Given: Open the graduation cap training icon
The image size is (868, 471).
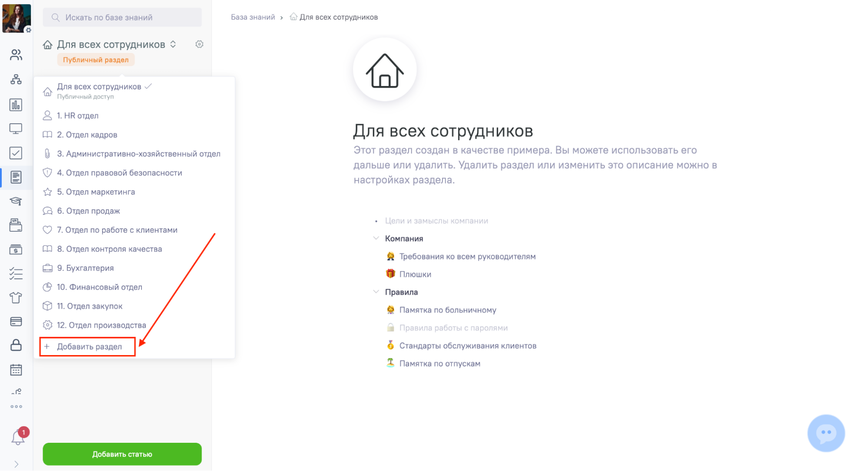Looking at the screenshot, I should [x=16, y=201].
